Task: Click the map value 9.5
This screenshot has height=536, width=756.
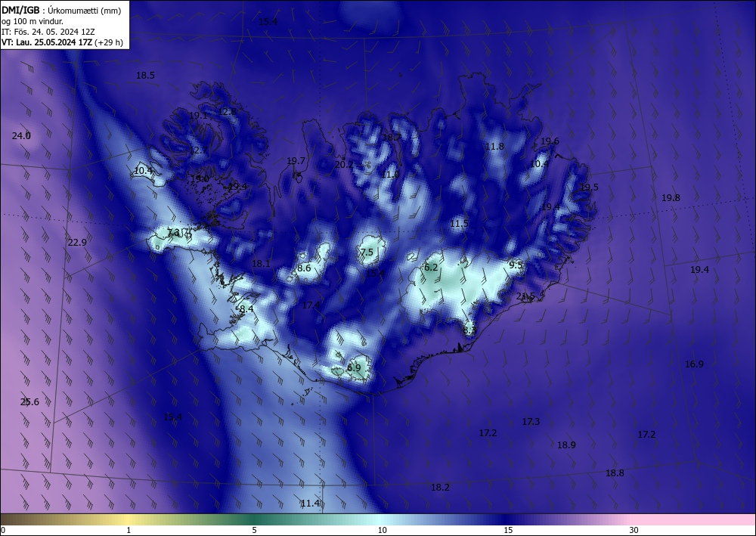Action: [x=516, y=265]
